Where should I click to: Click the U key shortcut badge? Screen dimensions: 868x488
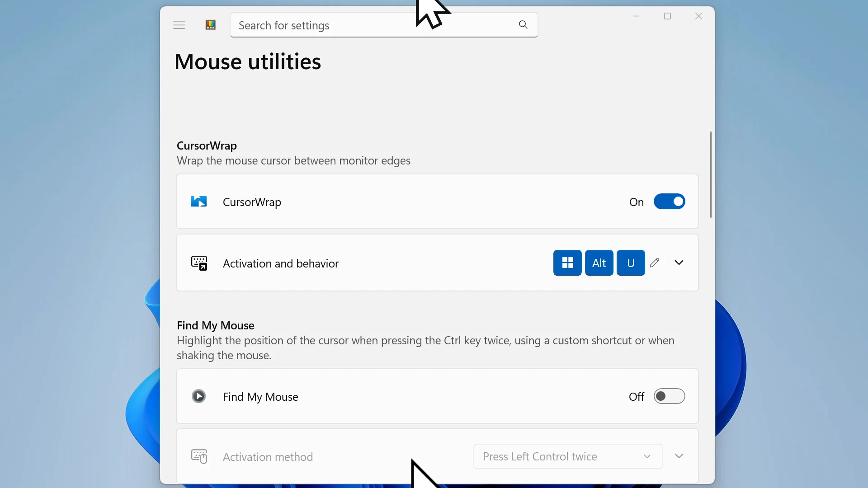click(631, 263)
